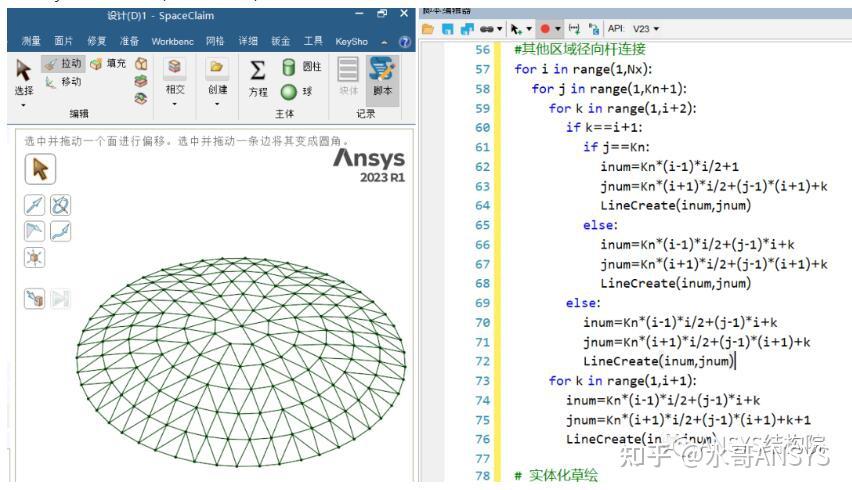Click the Select tool guide in viewport

pos(40,169)
